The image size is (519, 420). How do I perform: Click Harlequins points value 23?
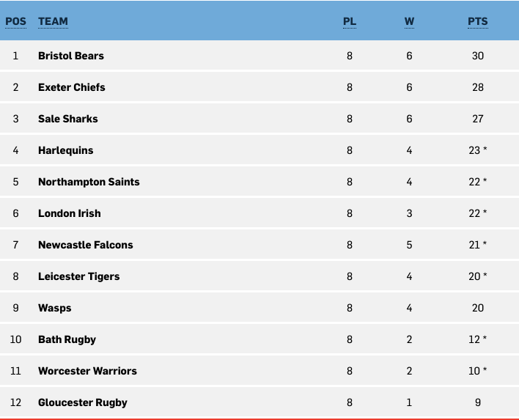click(x=474, y=150)
